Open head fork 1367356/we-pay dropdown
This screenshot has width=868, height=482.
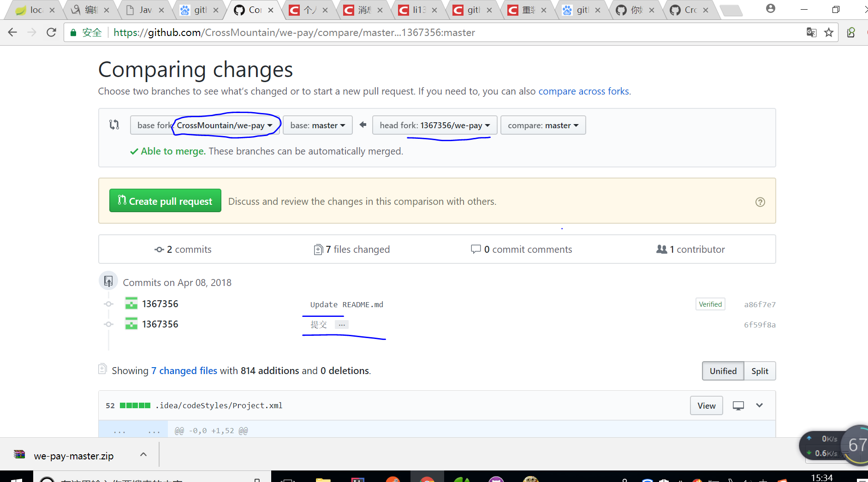[x=434, y=125]
